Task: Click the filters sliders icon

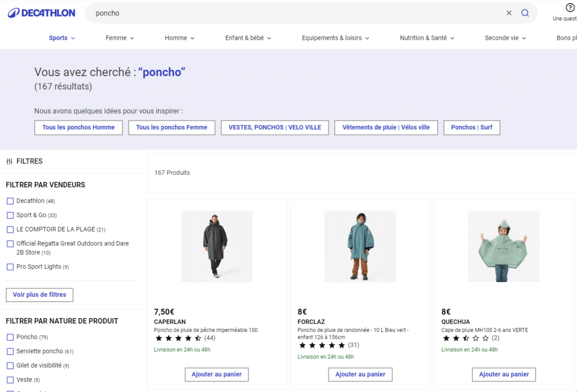Action: [9, 161]
